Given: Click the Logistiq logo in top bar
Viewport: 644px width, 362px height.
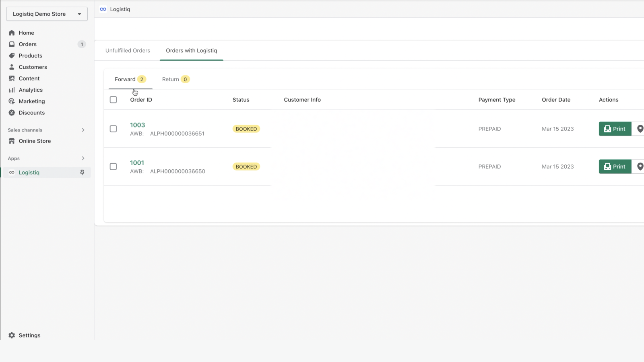Looking at the screenshot, I should 103,9.
